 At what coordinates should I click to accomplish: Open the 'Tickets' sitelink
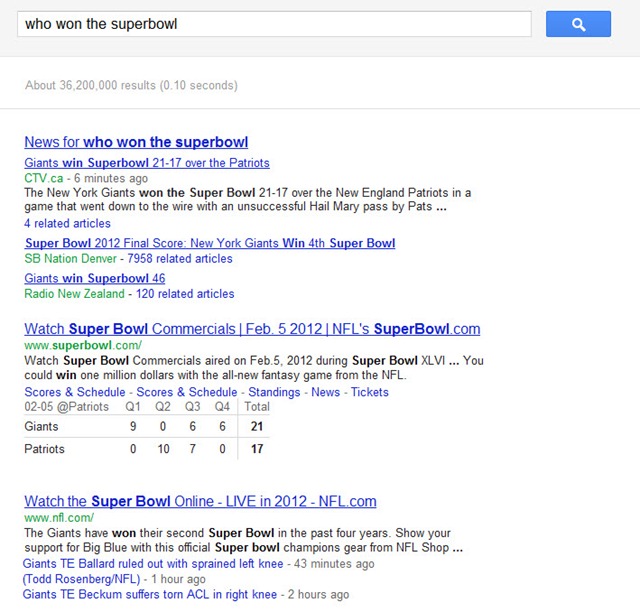pyautogui.click(x=370, y=393)
